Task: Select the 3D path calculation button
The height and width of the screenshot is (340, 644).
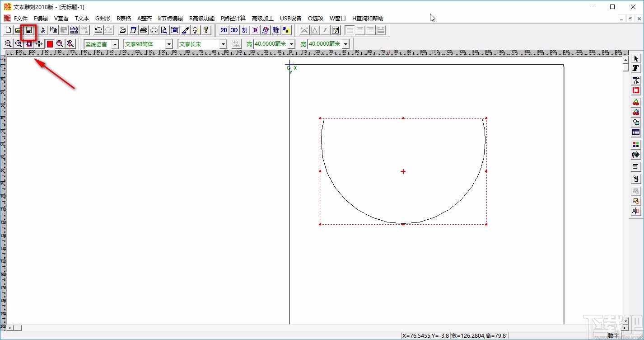Action: pyautogui.click(x=234, y=30)
